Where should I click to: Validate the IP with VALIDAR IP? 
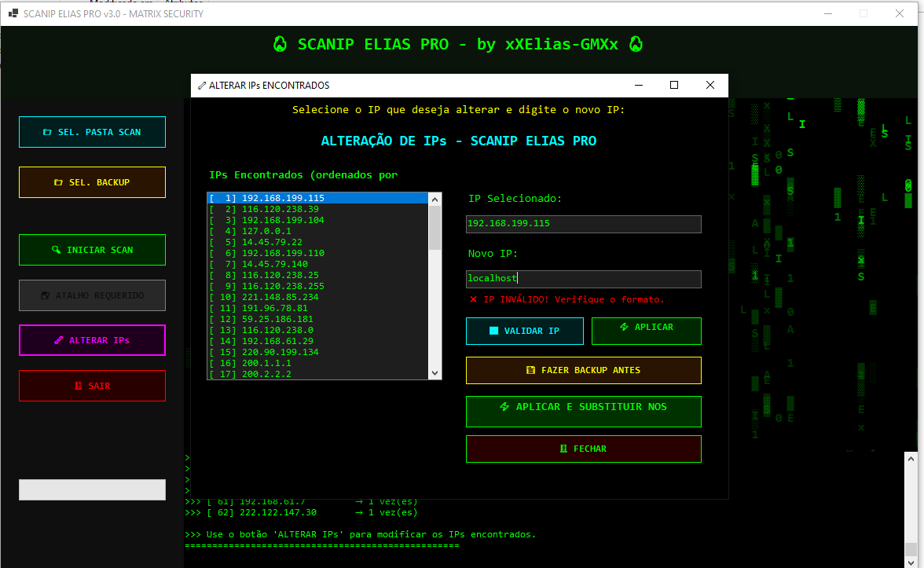[x=525, y=332]
